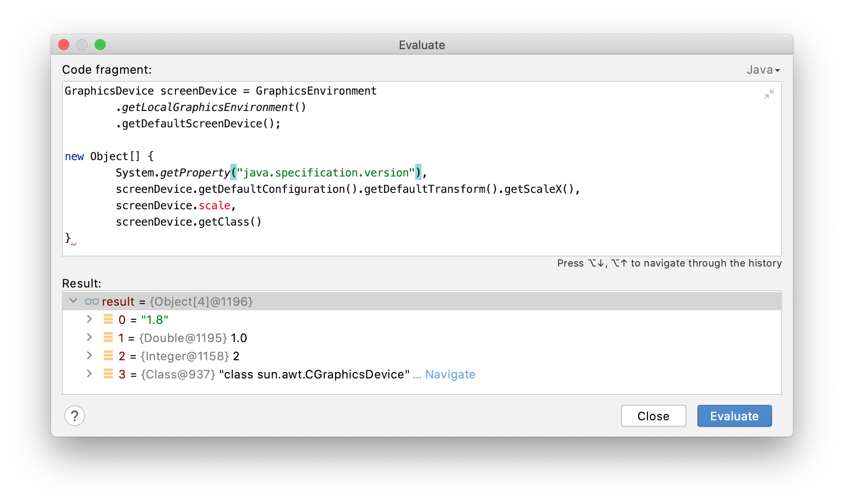Collapse the result root node
This screenshot has height=504, width=844.
pos(73,301)
